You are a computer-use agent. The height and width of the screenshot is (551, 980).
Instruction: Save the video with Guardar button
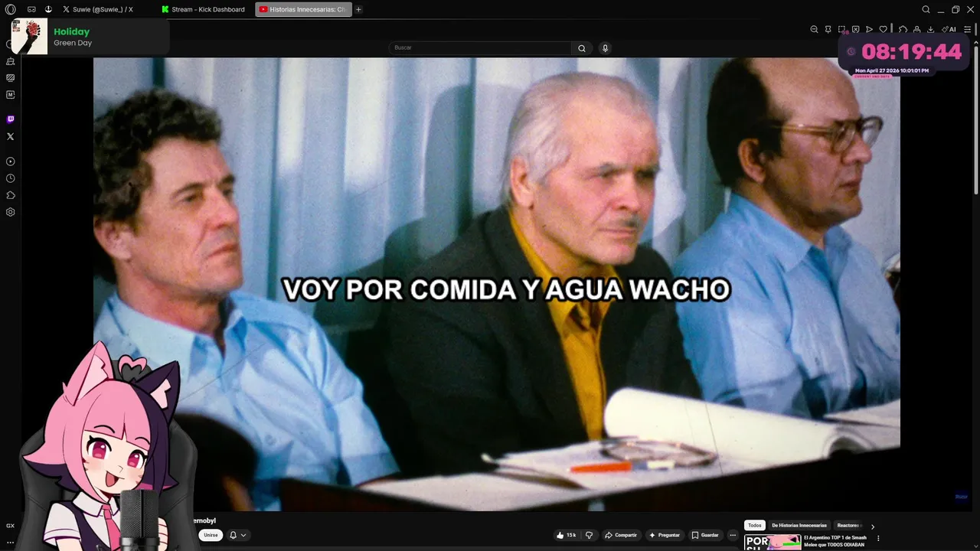coord(705,535)
